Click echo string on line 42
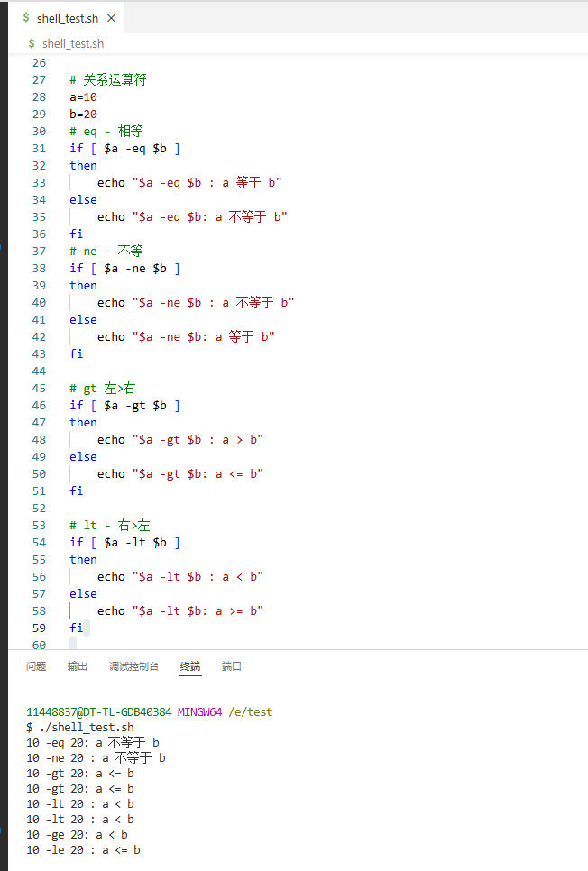 tap(204, 336)
